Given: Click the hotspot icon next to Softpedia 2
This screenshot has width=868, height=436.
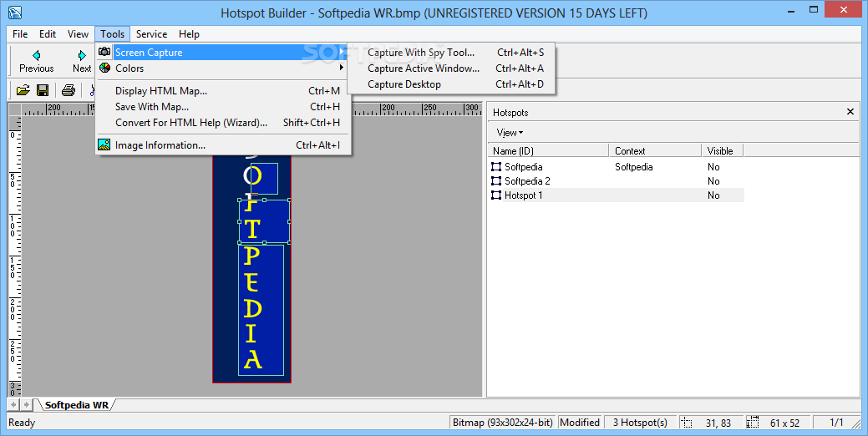Looking at the screenshot, I should click(x=496, y=181).
